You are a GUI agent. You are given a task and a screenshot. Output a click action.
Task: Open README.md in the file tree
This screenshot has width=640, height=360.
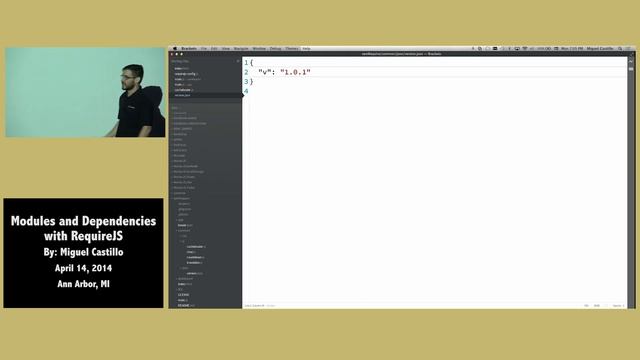[186, 305]
